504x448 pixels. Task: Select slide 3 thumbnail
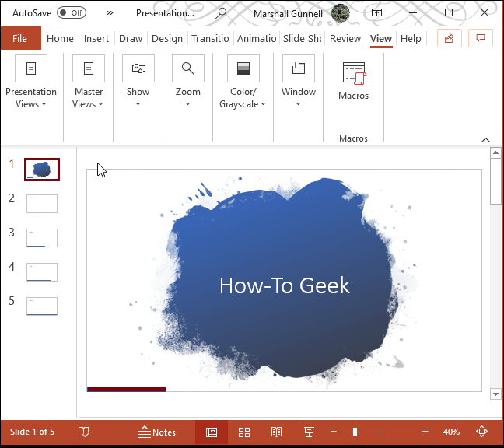click(x=42, y=237)
